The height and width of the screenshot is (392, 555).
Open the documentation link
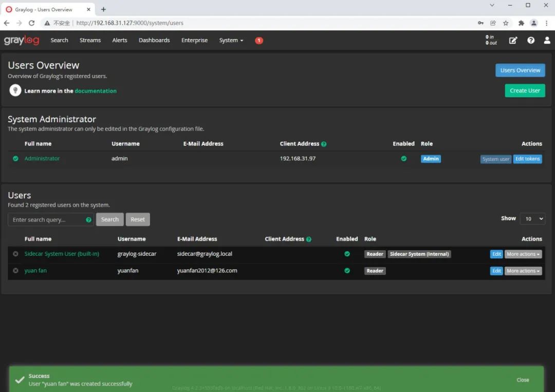pyautogui.click(x=96, y=91)
